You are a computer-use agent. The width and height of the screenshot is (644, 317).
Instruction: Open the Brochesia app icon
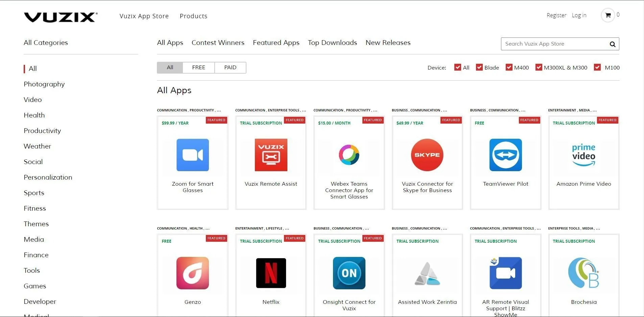(584, 273)
